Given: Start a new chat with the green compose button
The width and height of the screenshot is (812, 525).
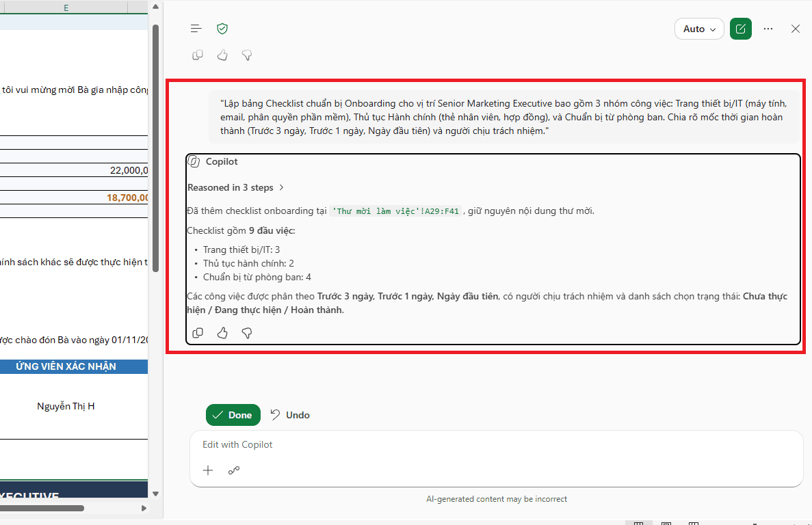Looking at the screenshot, I should click(741, 29).
